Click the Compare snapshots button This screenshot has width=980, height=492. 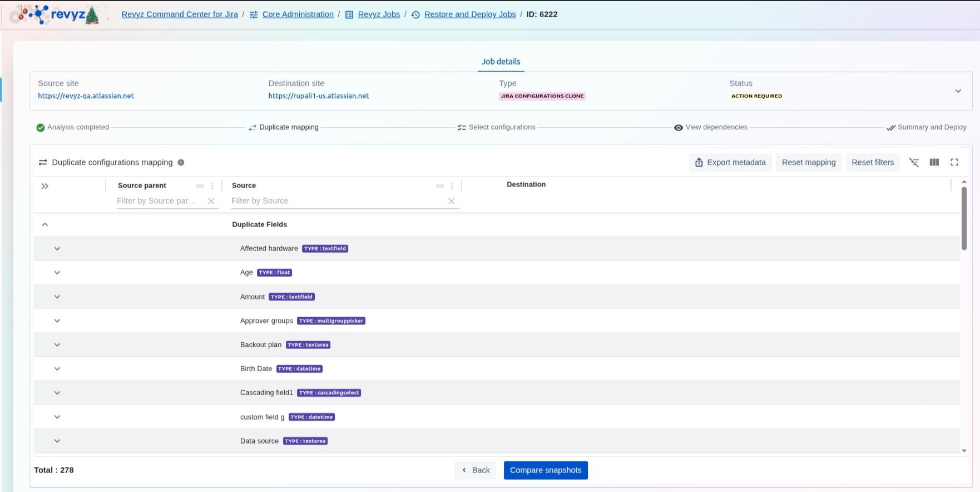coord(545,470)
